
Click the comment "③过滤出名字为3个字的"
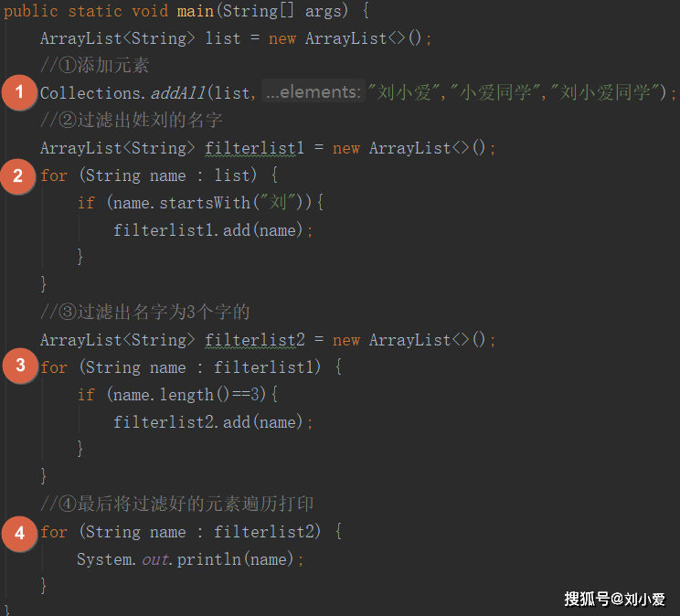[144, 313]
